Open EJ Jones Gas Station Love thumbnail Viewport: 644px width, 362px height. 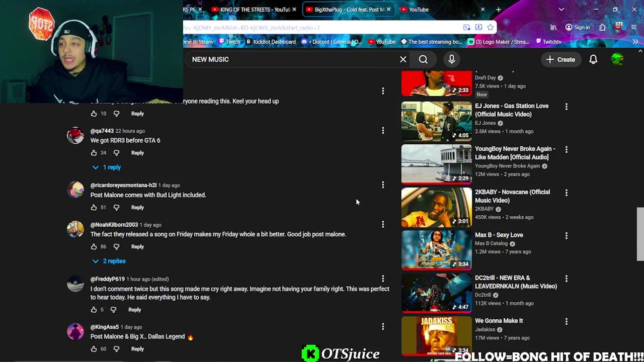coord(437,121)
